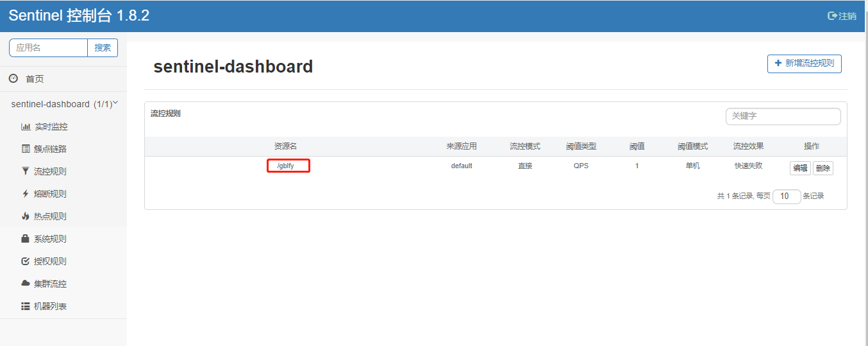Click the 新增流控规则 button

[x=804, y=64]
